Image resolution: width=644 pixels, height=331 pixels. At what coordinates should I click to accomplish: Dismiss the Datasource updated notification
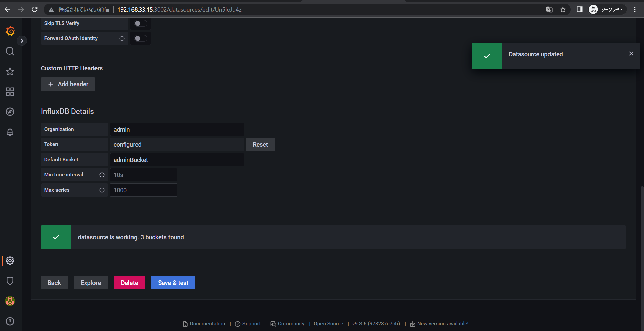631,54
